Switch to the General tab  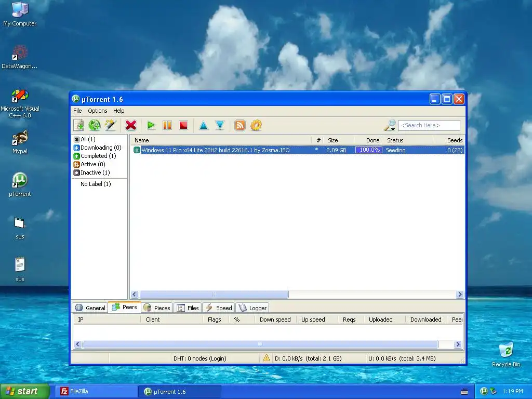[90, 308]
